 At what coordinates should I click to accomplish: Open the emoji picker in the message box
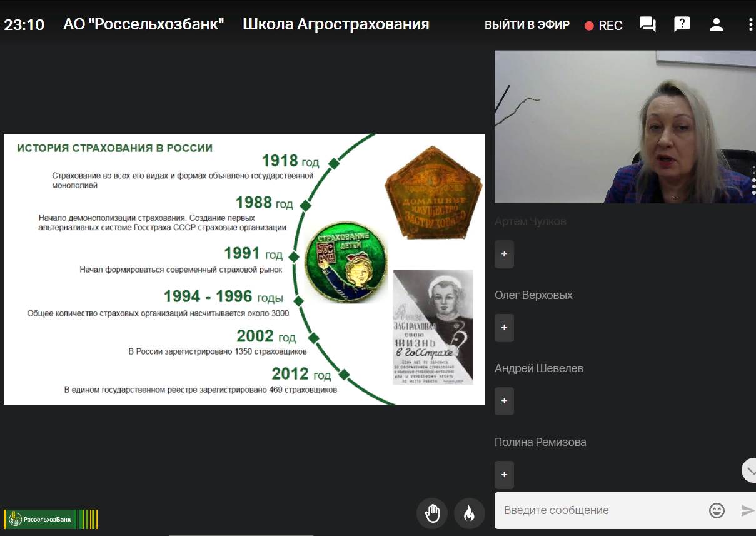[x=717, y=510]
